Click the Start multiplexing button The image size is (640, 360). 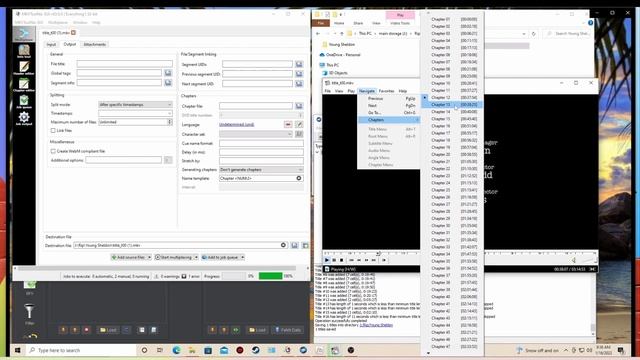(174, 257)
